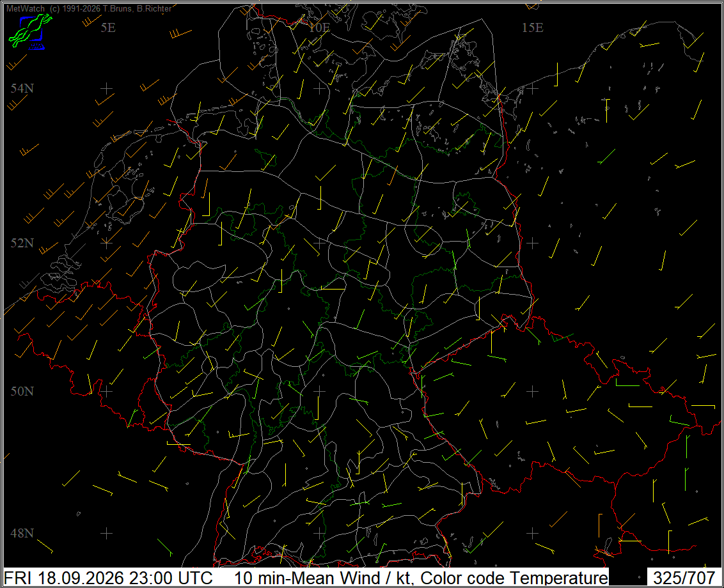Select the 15E longitude label
This screenshot has width=724, height=588.
coord(532,27)
